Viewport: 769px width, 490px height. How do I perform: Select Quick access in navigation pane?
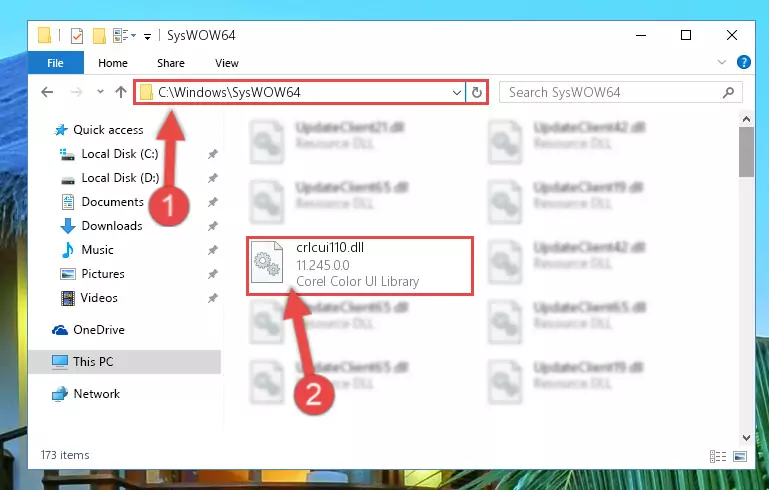[x=108, y=130]
